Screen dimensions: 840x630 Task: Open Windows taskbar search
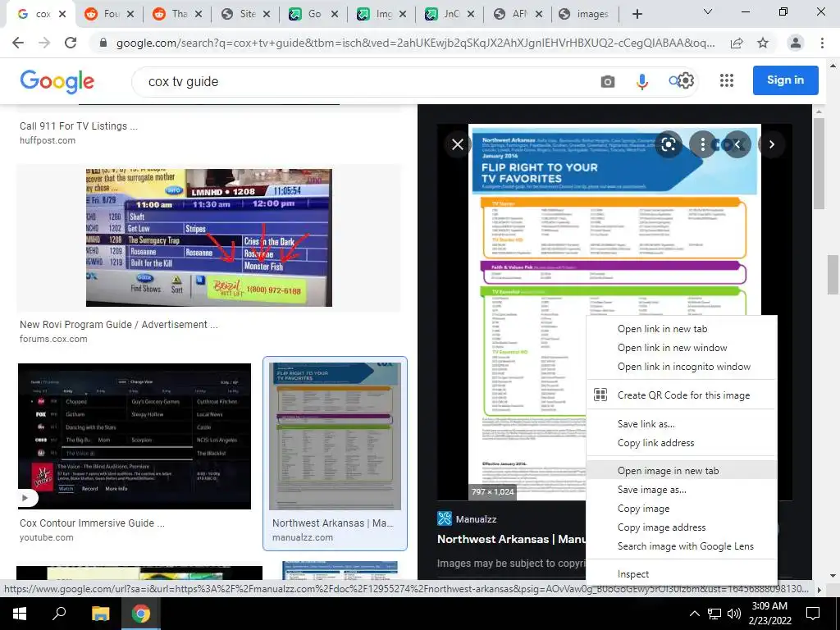(x=59, y=614)
